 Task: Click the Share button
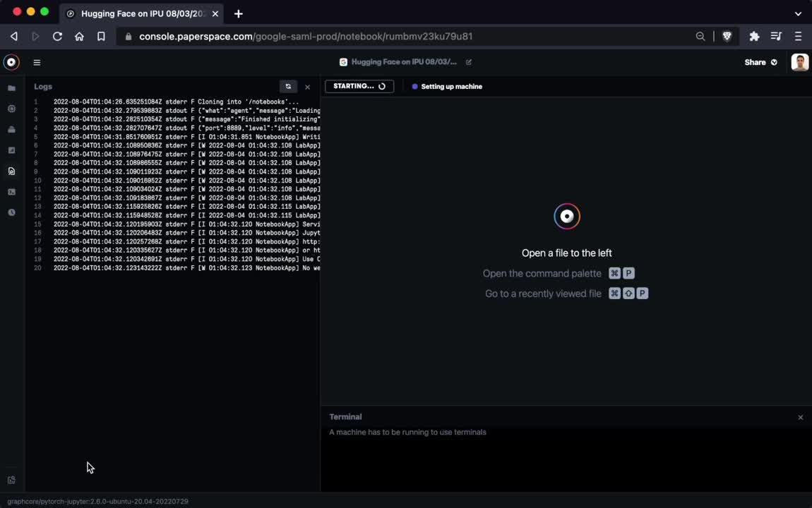pos(755,62)
